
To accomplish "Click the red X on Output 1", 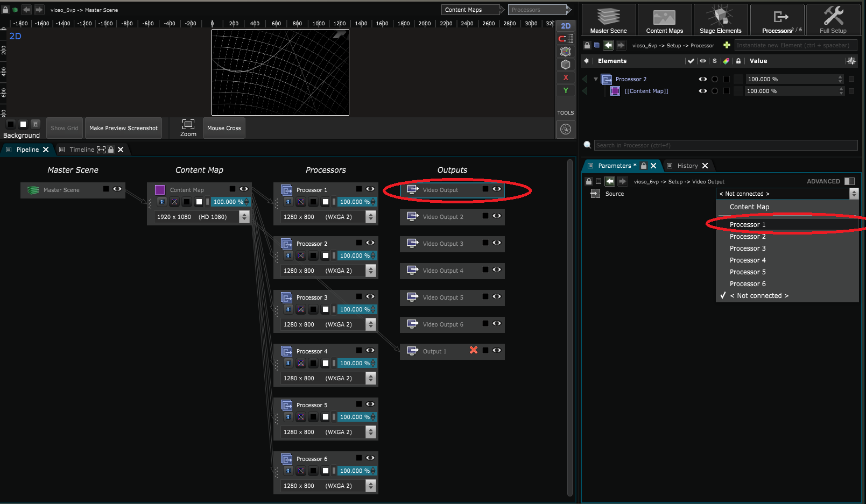I will pyautogui.click(x=474, y=350).
